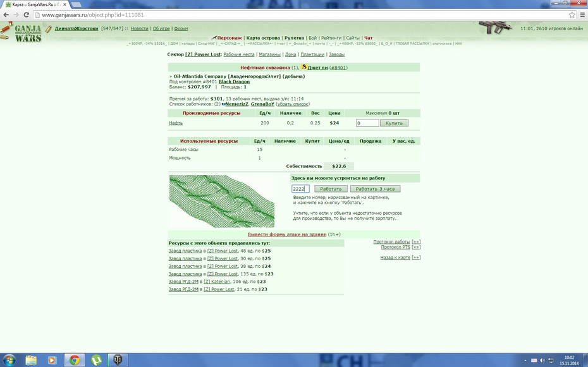Open the Персонаж menu item

(x=230, y=38)
